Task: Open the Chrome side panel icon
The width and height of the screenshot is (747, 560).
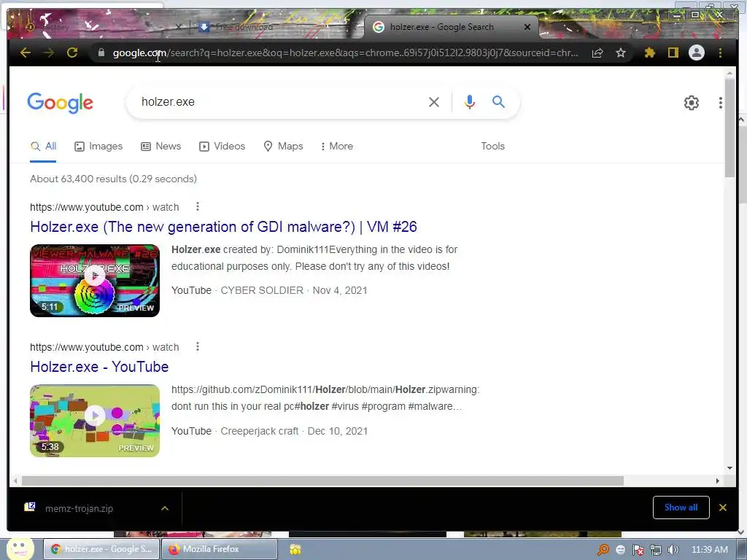Action: click(673, 52)
